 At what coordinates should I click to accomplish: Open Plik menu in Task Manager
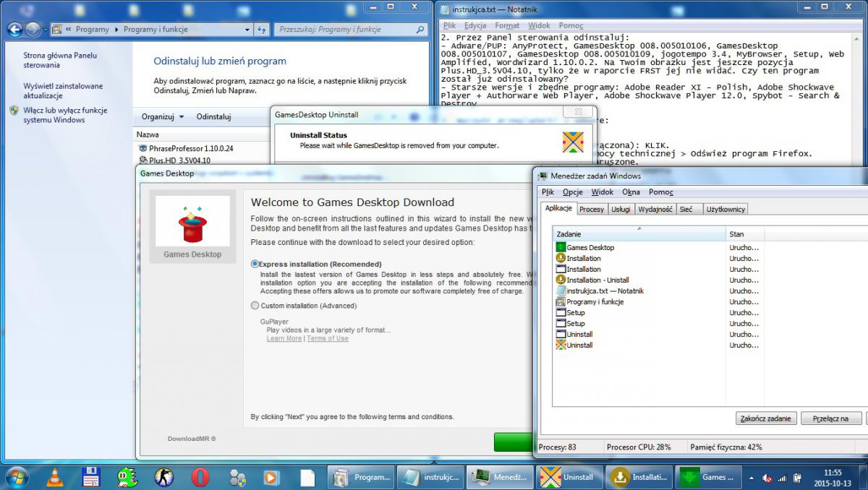click(548, 192)
